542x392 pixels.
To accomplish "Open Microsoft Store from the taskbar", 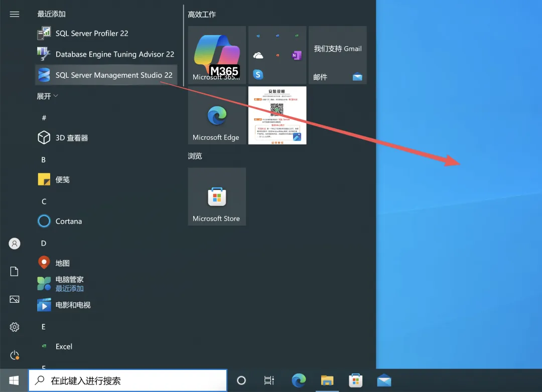I will (355, 380).
